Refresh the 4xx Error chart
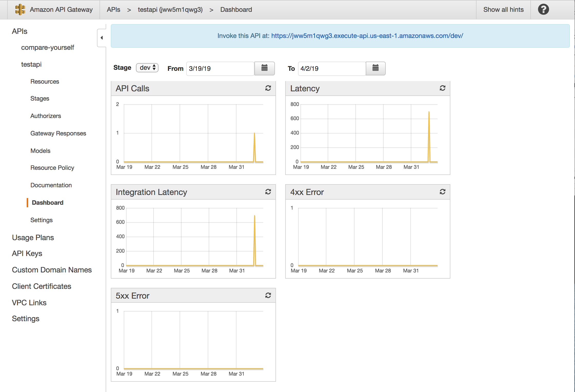The image size is (575, 392). click(442, 192)
